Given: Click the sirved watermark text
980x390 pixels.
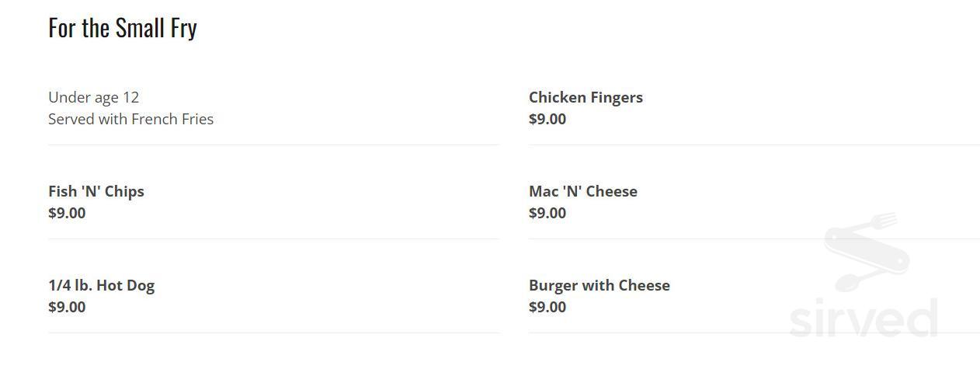Looking at the screenshot, I should (863, 319).
